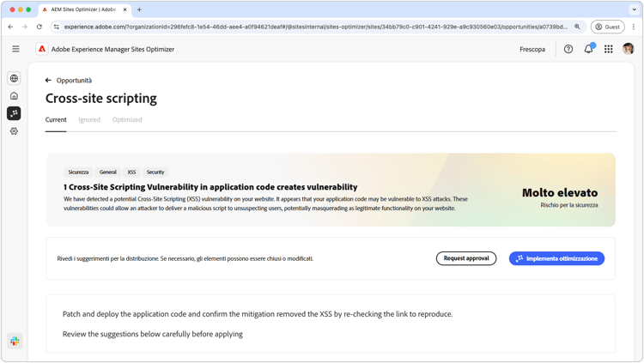The image size is (644, 363).
Task: Open a new browser tab
Action: [x=139, y=9]
